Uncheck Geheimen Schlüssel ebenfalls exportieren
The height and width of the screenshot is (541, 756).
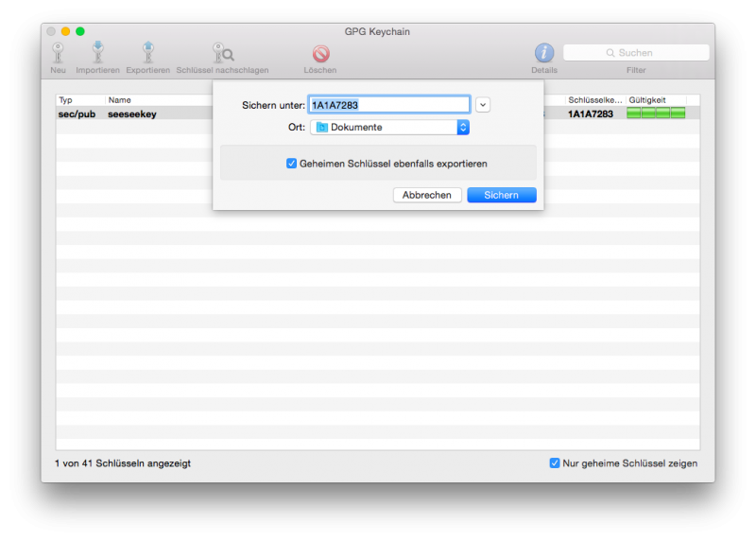[x=291, y=164]
